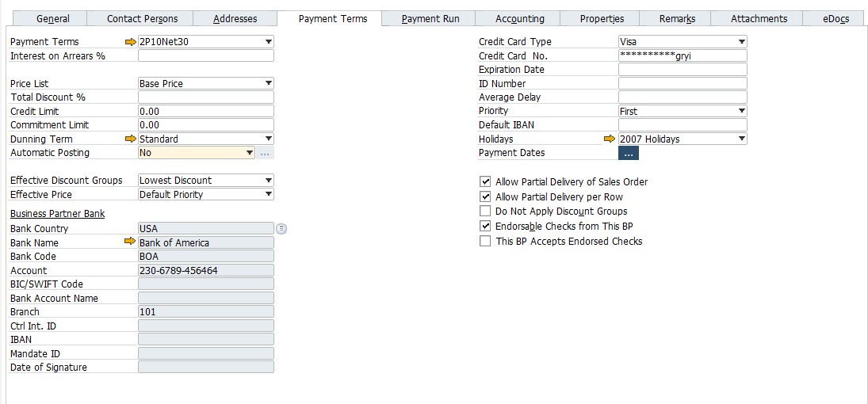
Task: Open the Payment Dates ellipsis button
Action: (628, 153)
